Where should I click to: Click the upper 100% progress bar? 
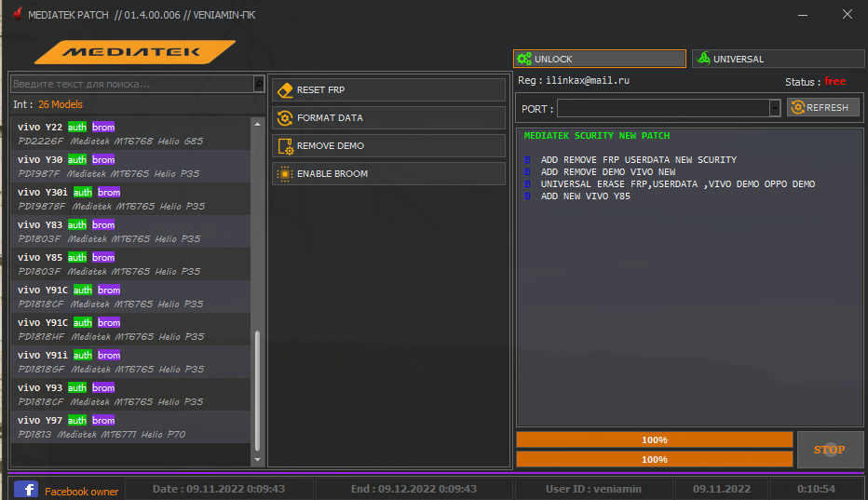pyautogui.click(x=655, y=439)
